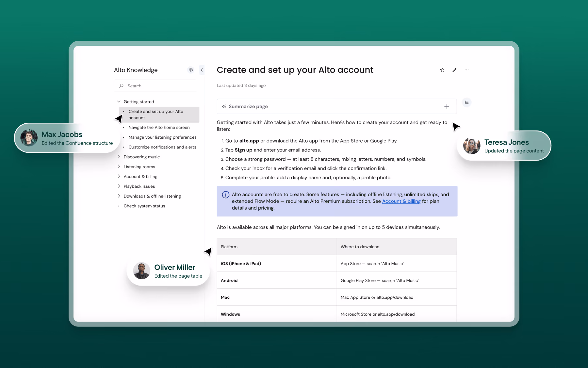The image size is (588, 368).
Task: Star the Create and set up page
Action: coord(442,70)
